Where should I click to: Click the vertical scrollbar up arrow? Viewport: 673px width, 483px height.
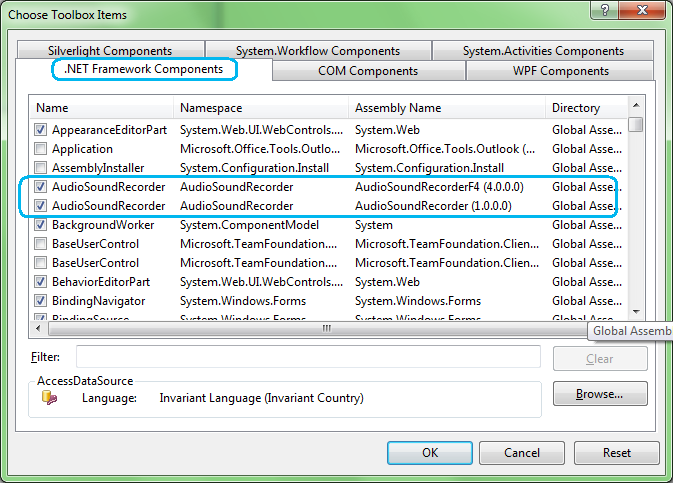tap(636, 107)
